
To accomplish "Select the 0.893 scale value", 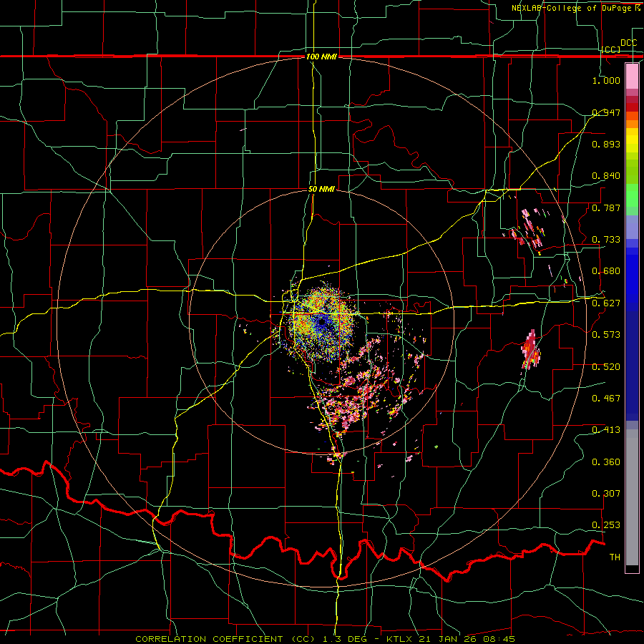I will tap(606, 144).
